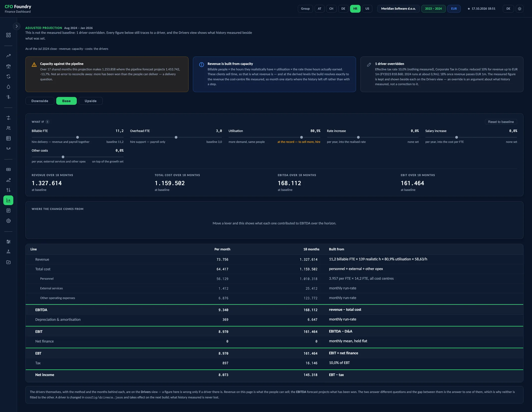Open the droplet liquidity sidebar icon
The width and height of the screenshot is (532, 412).
click(x=8, y=87)
